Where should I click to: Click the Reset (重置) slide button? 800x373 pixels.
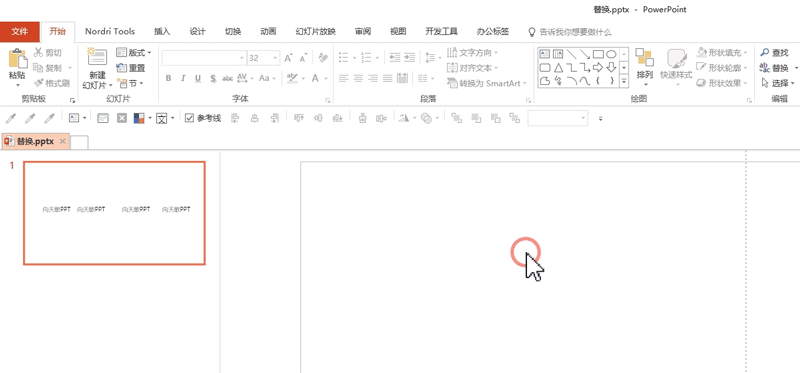[131, 68]
